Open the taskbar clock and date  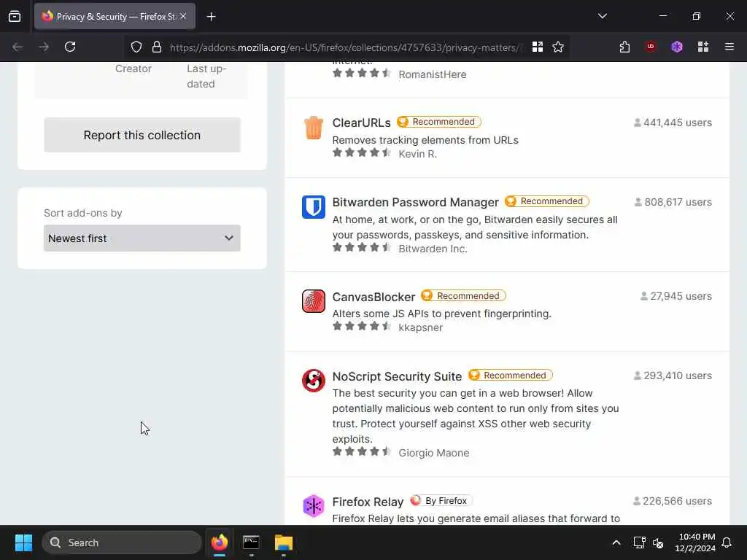pos(695,542)
